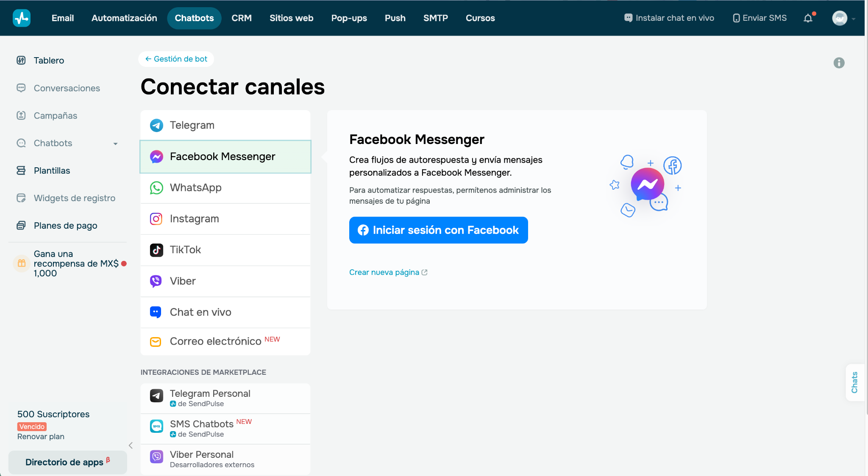
Task: Click Enviar SMS in the header
Action: coord(760,18)
